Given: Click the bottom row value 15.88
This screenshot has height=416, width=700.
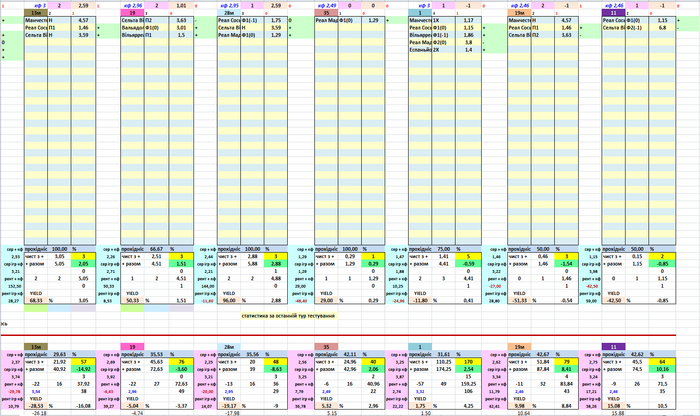Looking at the screenshot, I should [618, 413].
